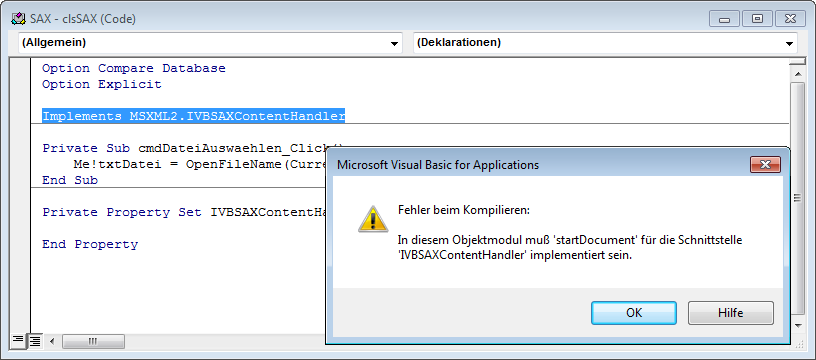
Task: Click the error dialog title bar text
Action: coord(438,165)
